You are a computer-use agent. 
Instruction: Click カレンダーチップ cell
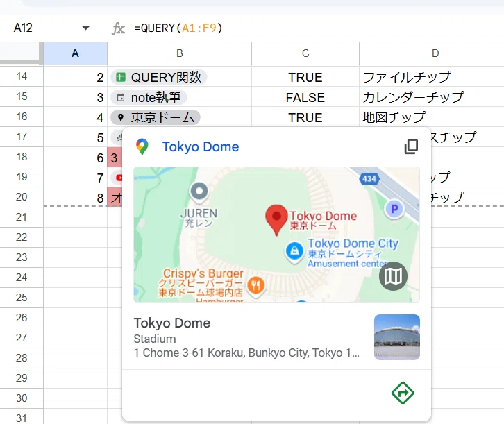click(432, 97)
